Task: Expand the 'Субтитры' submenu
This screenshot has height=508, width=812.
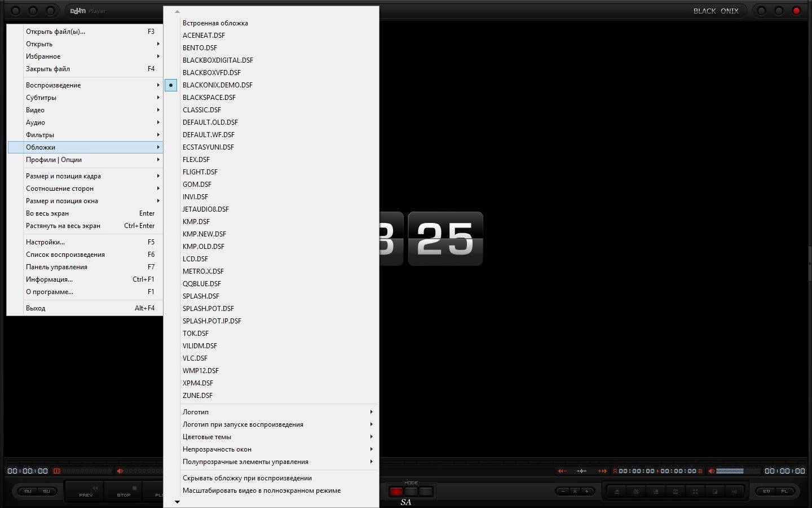Action: click(x=85, y=98)
